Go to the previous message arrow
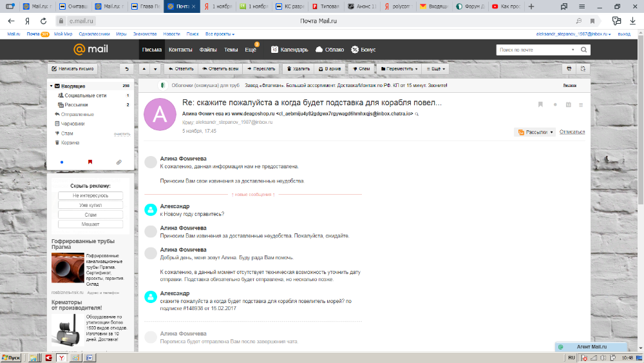 pos(144,68)
